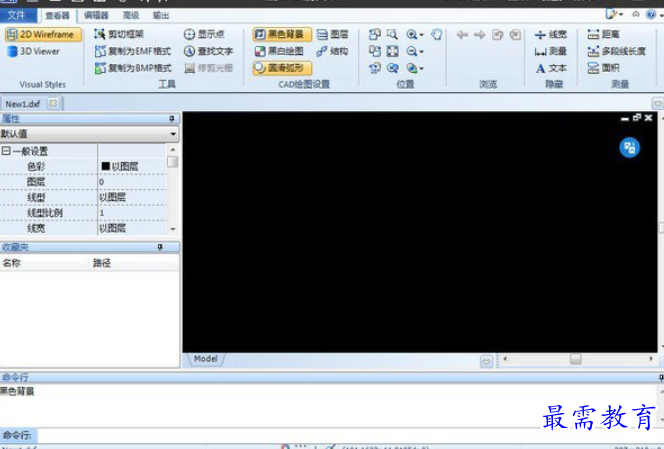Toggle 文本 text visibility
The height and width of the screenshot is (449, 664).
[x=551, y=68]
